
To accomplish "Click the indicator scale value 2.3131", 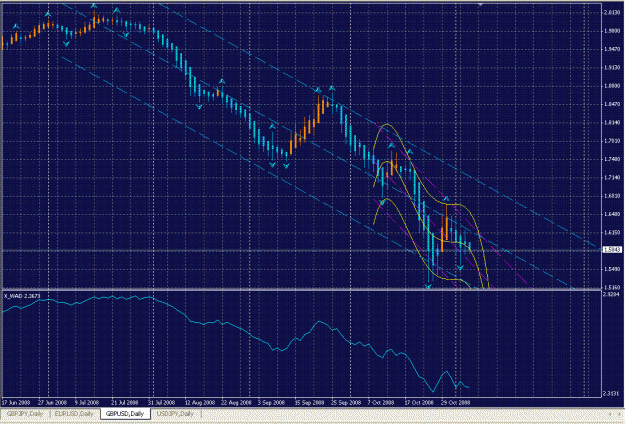I will [x=611, y=393].
